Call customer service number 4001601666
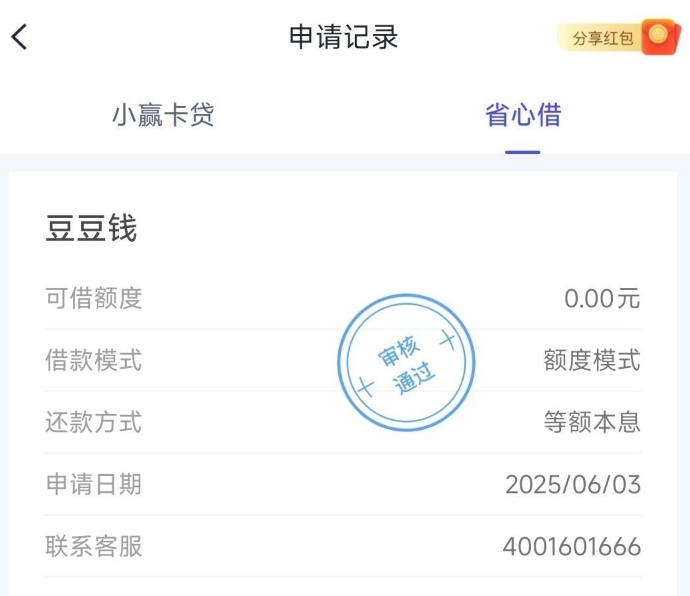This screenshot has height=596, width=690. [572, 546]
